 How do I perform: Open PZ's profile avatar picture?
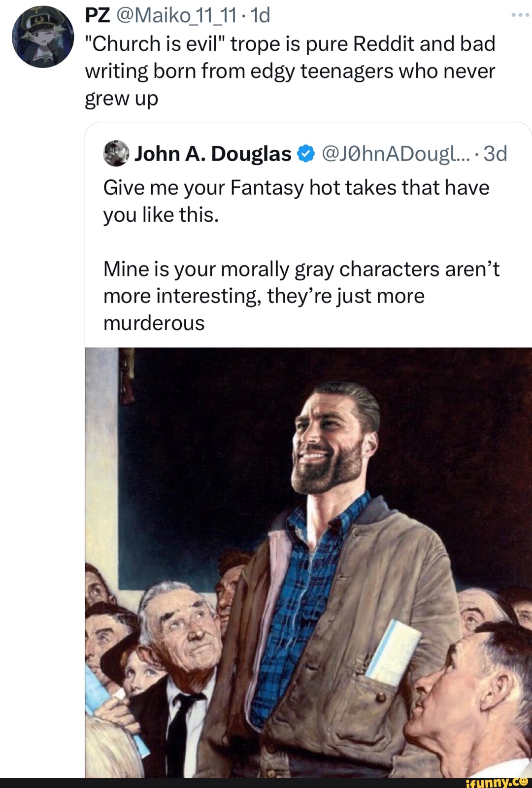coord(43,37)
